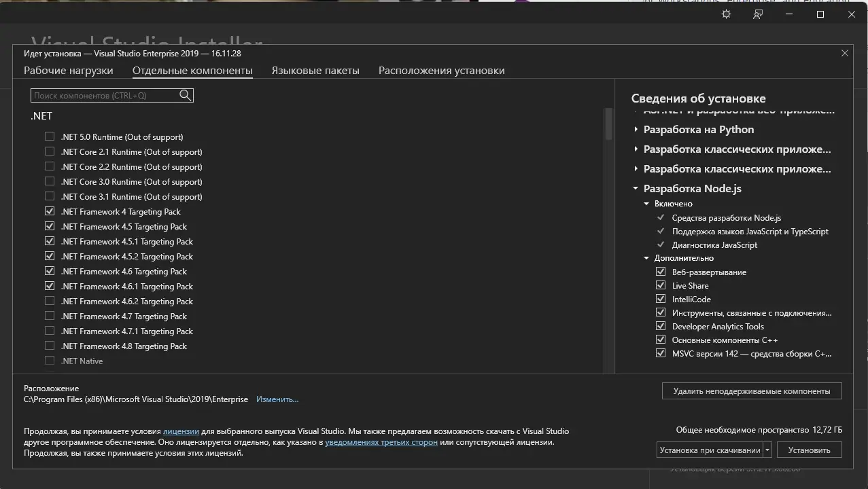Screen dimensions: 868x489
Task: Open the Языковые пакеты tab
Action: pyautogui.click(x=315, y=71)
